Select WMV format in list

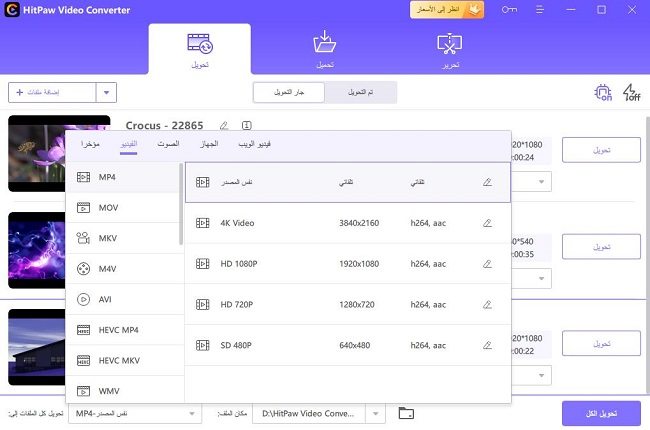pyautogui.click(x=124, y=391)
